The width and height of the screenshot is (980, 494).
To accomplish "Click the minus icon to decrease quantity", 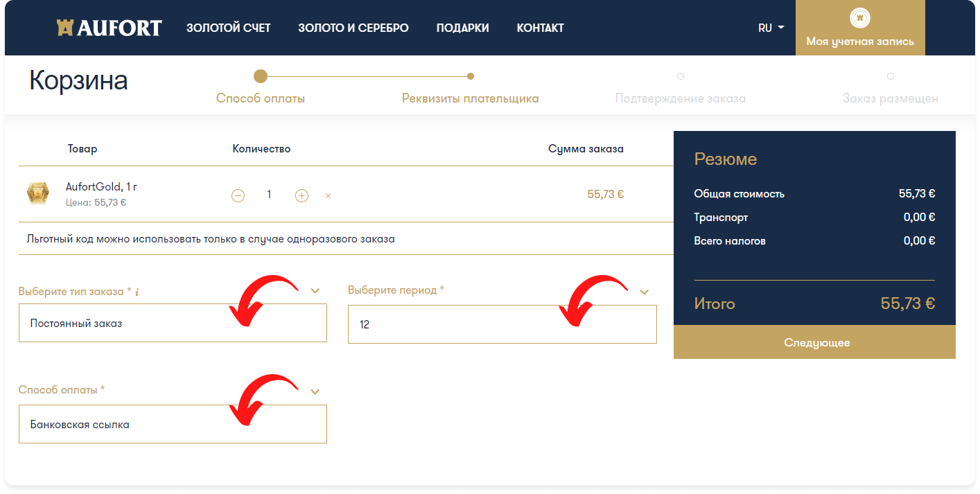I will point(238,195).
